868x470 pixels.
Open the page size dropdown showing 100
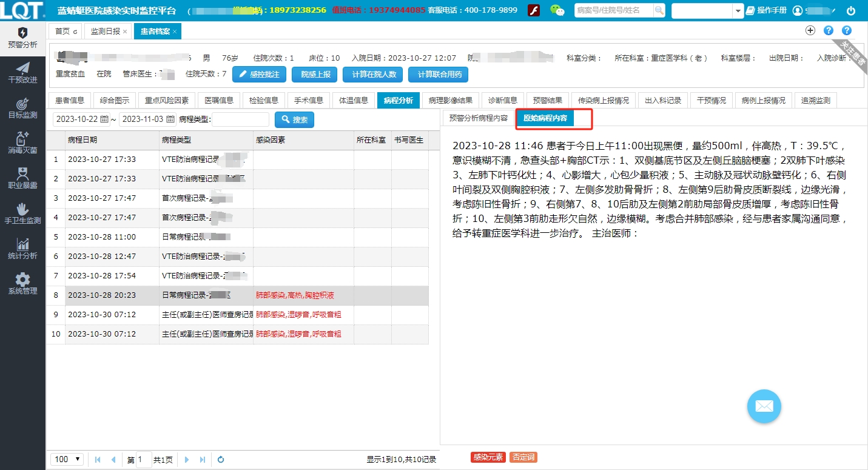click(x=67, y=460)
